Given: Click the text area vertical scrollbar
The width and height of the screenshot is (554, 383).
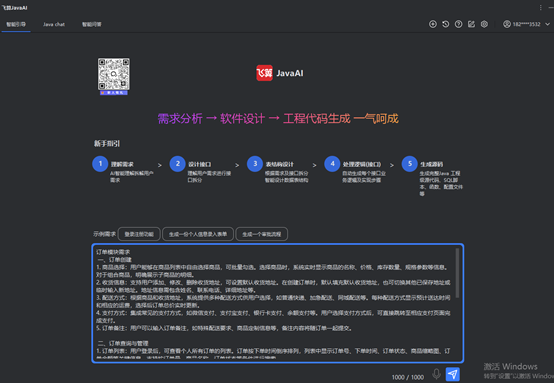Looking at the screenshot, I should [458, 273].
